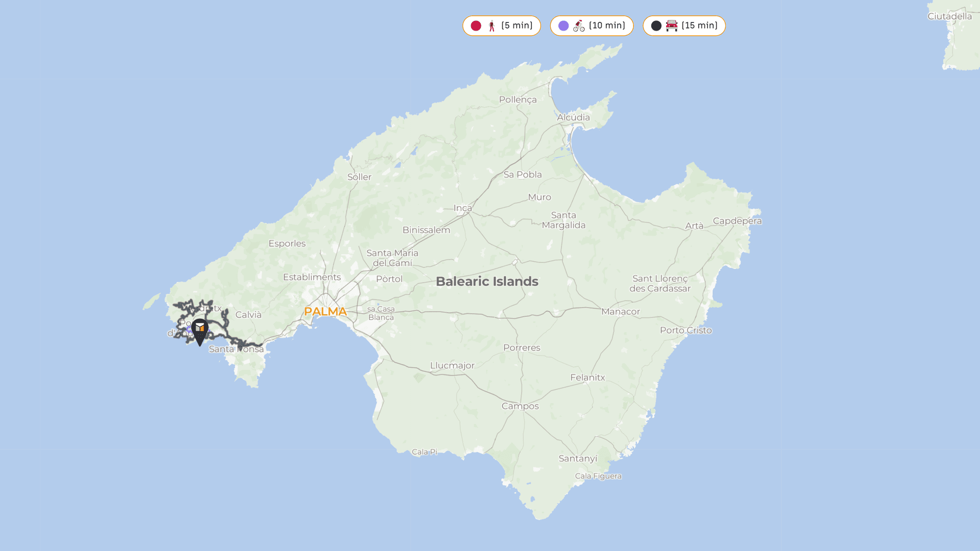Image resolution: width=980 pixels, height=551 pixels.
Task: Click the Campos label
Action: click(520, 406)
